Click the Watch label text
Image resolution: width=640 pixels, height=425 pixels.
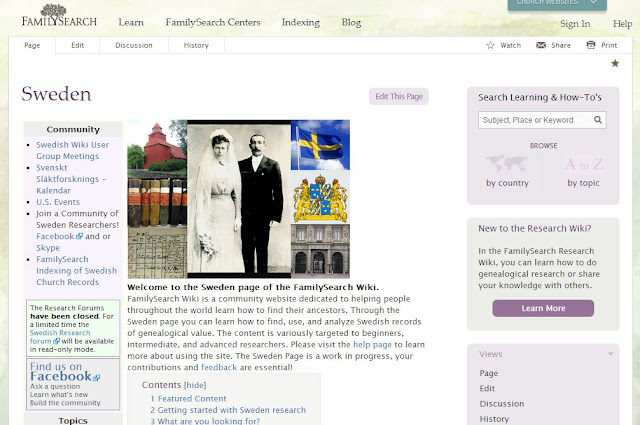(x=510, y=45)
